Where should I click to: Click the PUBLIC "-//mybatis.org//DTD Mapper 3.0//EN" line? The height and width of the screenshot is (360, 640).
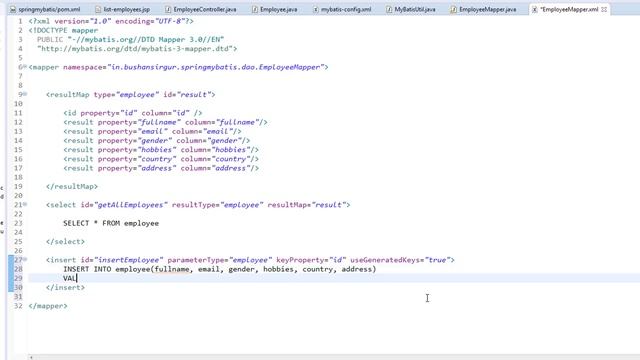point(131,39)
